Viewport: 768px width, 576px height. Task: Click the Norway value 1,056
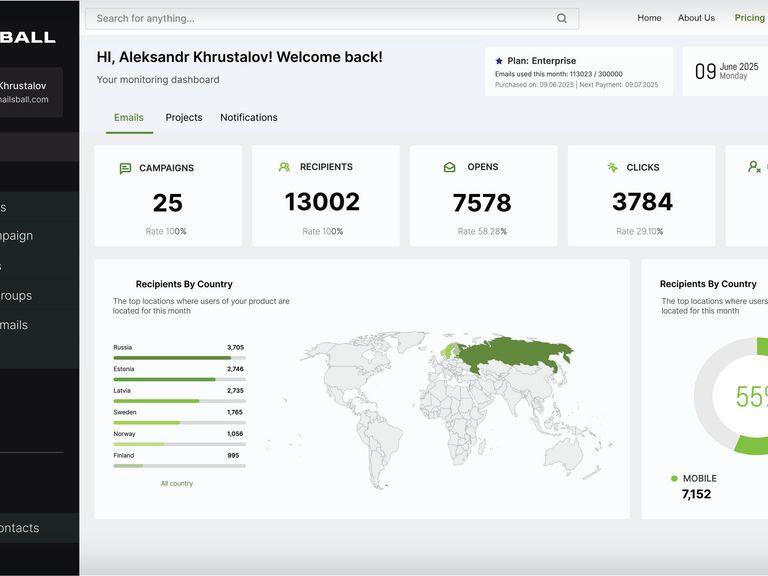(235, 433)
